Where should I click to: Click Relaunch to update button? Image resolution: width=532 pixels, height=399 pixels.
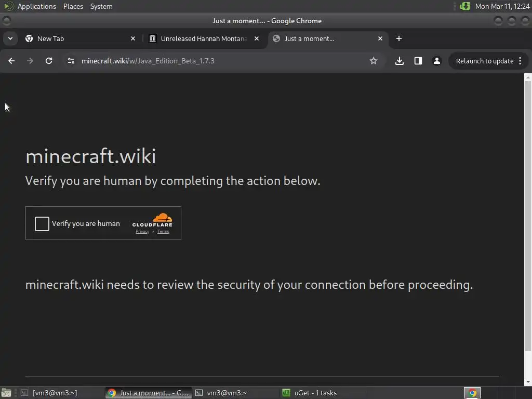coord(484,61)
